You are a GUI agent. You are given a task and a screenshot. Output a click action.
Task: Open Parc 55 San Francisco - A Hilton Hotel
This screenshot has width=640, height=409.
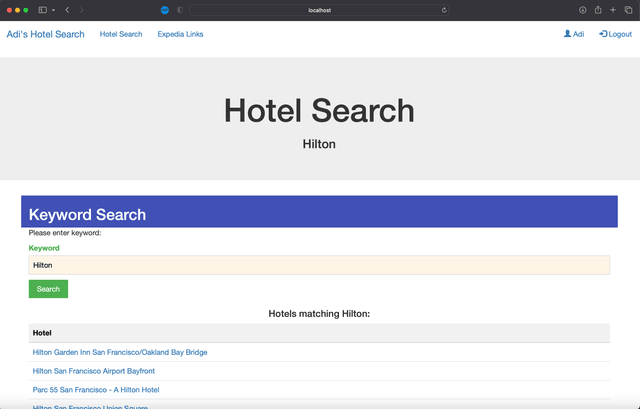pyautogui.click(x=96, y=390)
